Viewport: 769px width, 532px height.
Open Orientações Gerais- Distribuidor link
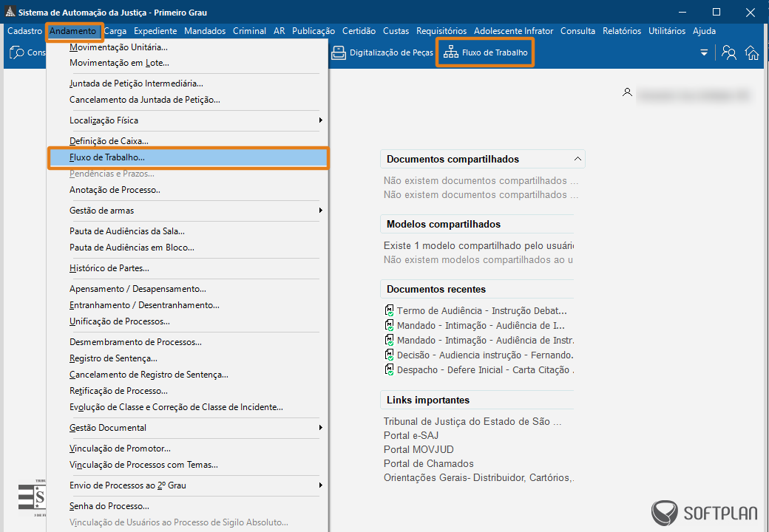(479, 477)
